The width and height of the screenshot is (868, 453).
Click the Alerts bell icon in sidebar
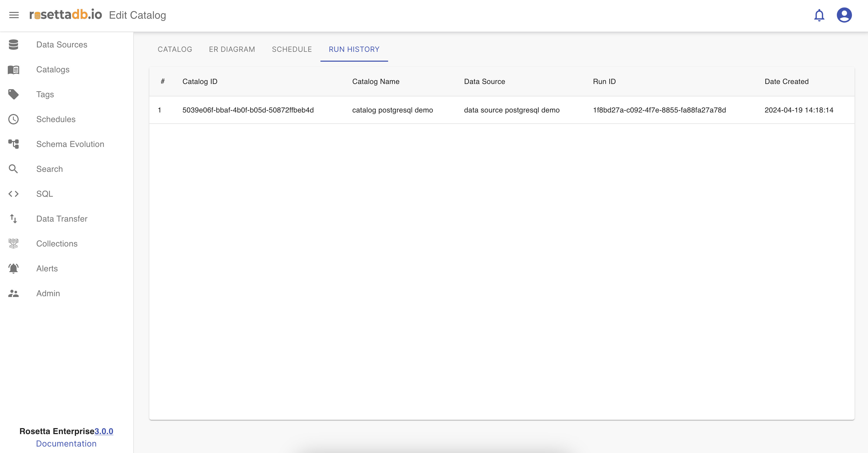[x=13, y=268]
